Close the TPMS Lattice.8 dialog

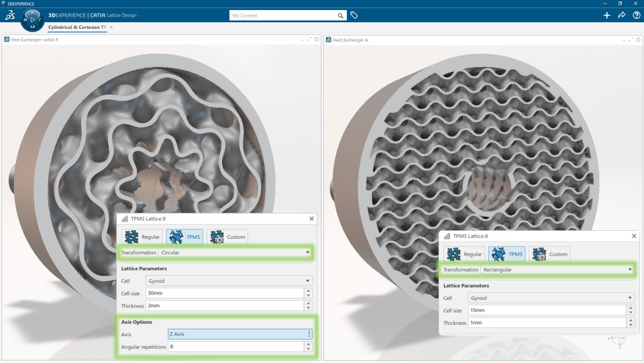point(634,236)
